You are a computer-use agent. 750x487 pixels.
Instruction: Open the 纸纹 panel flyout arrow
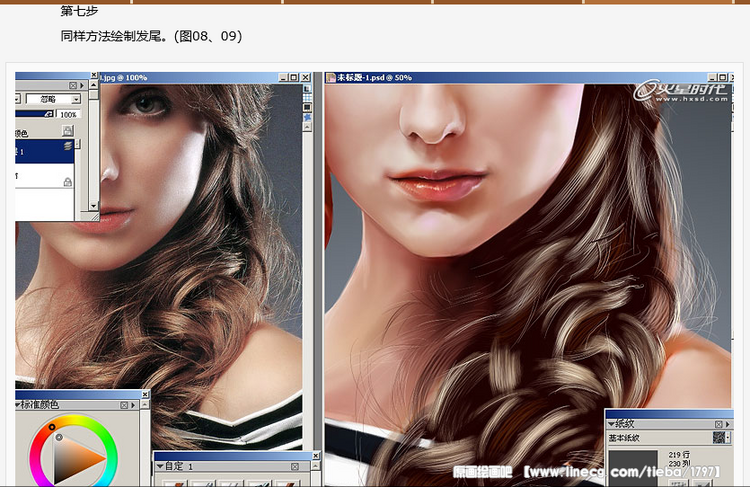(x=728, y=424)
